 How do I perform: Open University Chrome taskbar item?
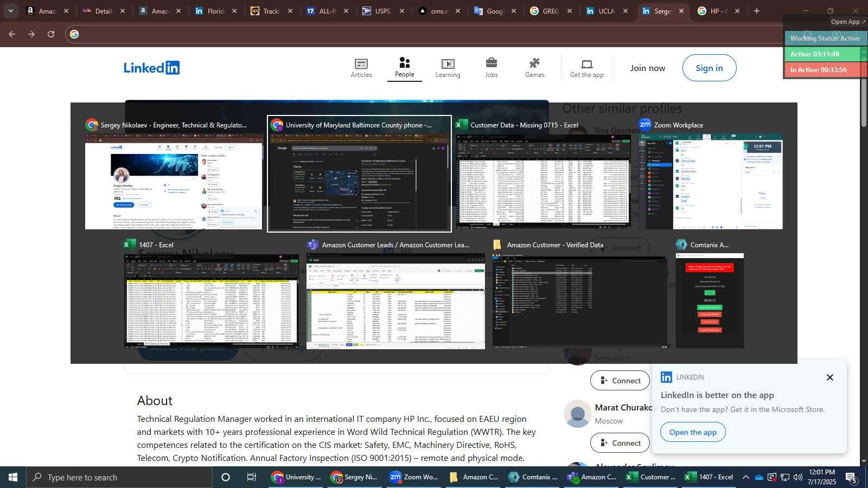(x=297, y=477)
